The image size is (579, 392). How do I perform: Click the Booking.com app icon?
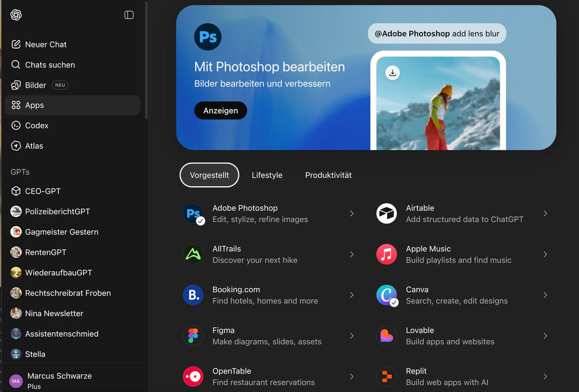pyautogui.click(x=193, y=295)
